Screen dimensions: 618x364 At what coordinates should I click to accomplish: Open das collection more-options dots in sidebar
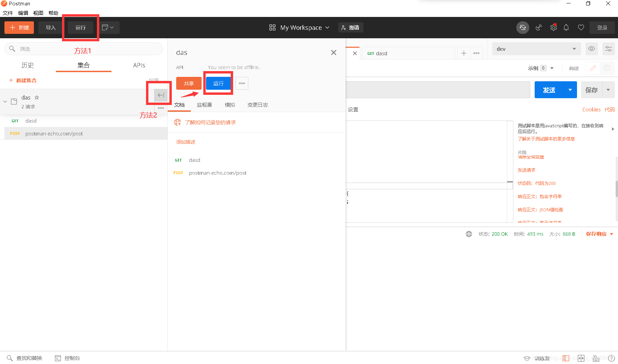161,108
